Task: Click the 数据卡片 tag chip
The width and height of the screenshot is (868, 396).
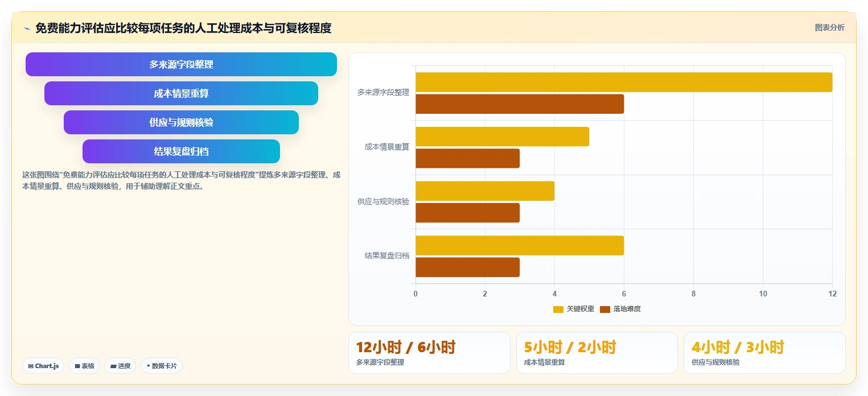Action: click(x=162, y=366)
